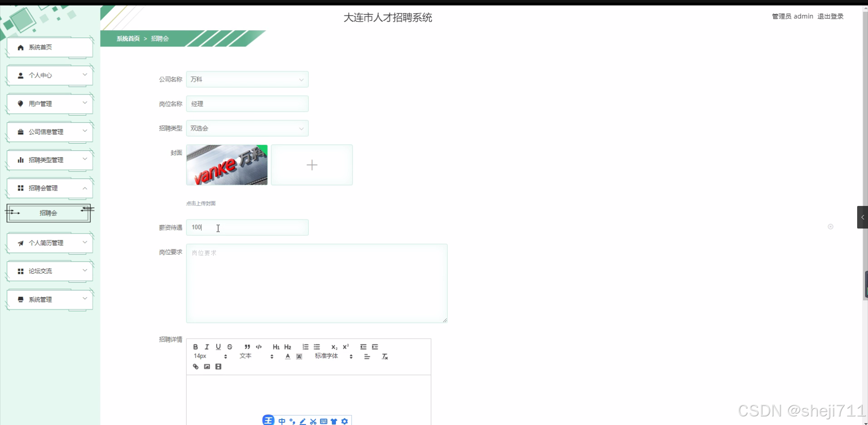This screenshot has width=868, height=425.
Task: Apply H1 heading in the editor
Action: pos(276,346)
